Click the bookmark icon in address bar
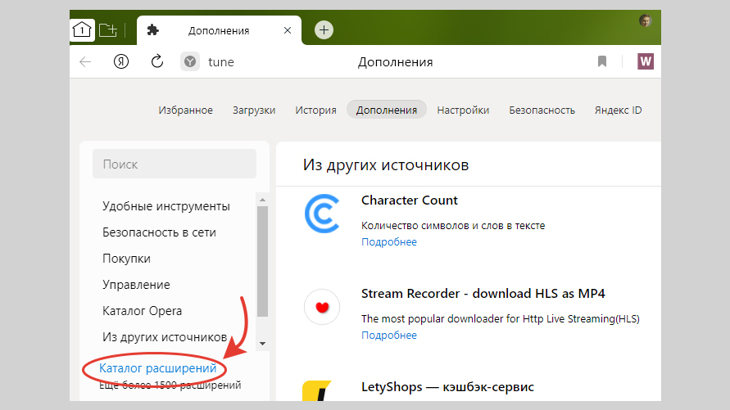 tap(602, 62)
